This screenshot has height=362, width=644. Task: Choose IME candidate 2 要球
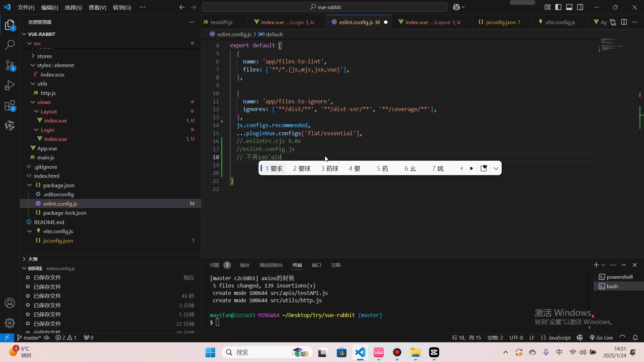(302, 168)
